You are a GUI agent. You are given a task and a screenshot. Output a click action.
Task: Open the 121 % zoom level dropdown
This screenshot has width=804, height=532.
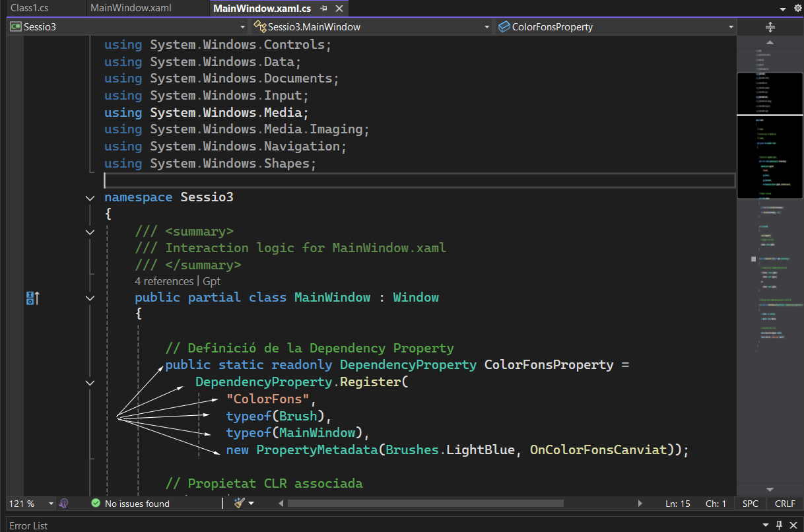(51, 504)
